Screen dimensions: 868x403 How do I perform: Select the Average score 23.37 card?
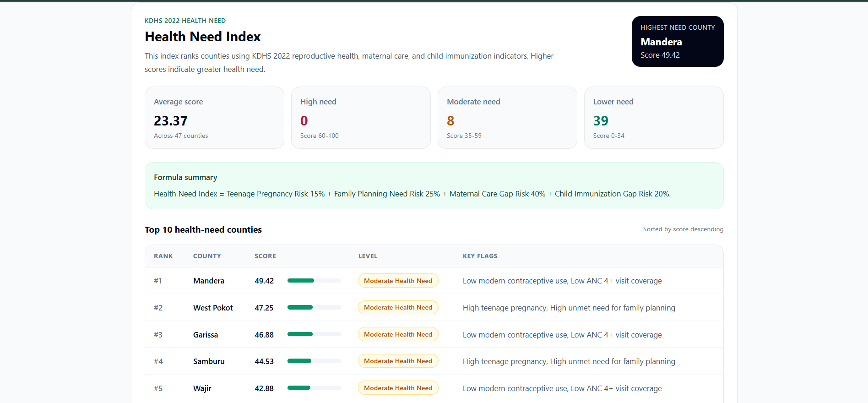214,118
